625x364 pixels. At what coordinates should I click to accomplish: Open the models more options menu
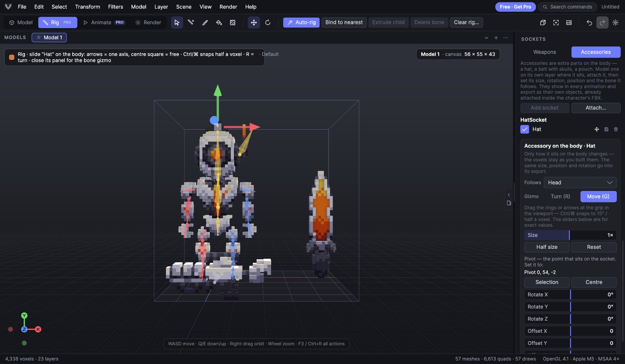point(506,37)
